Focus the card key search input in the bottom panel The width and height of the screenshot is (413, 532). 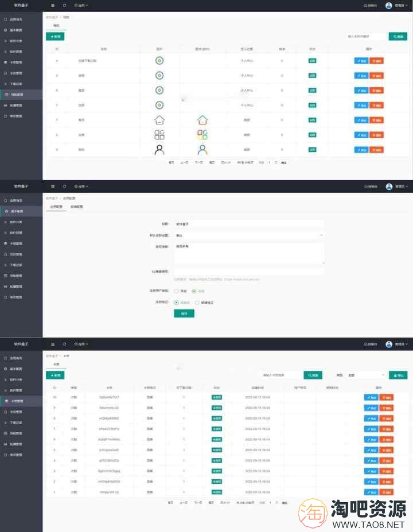pyautogui.click(x=281, y=375)
